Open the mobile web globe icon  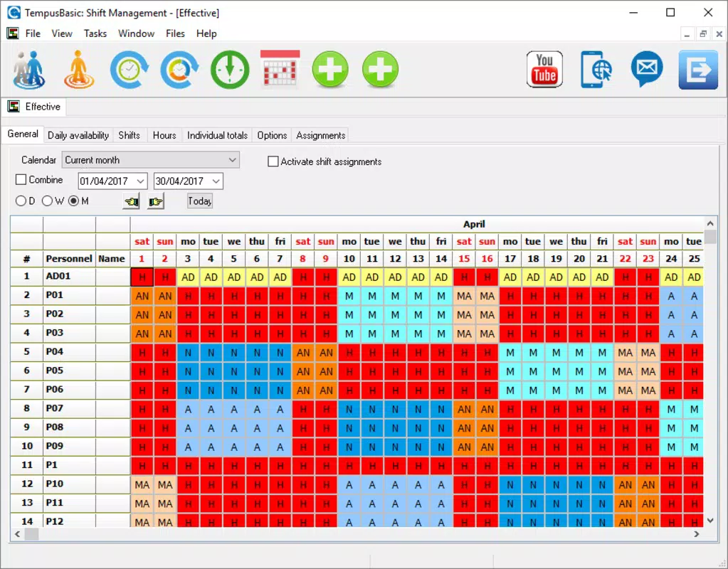point(596,70)
